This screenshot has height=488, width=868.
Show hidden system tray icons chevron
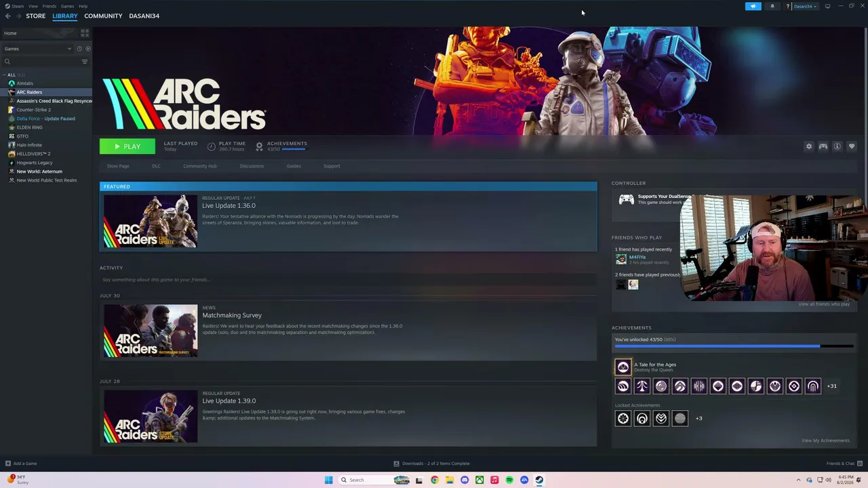click(798, 480)
